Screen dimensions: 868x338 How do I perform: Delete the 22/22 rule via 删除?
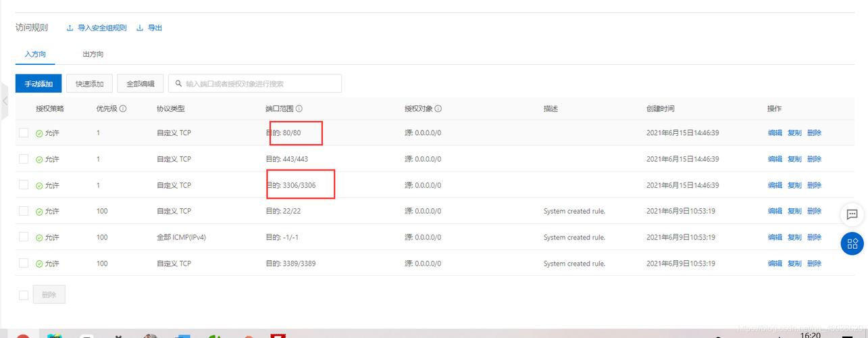click(x=814, y=212)
